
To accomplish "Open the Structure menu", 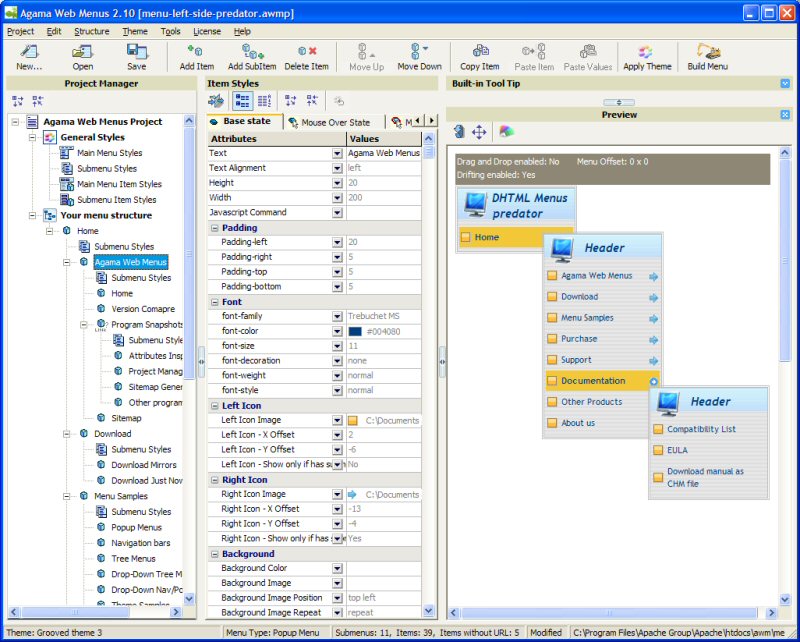I will pos(92,31).
